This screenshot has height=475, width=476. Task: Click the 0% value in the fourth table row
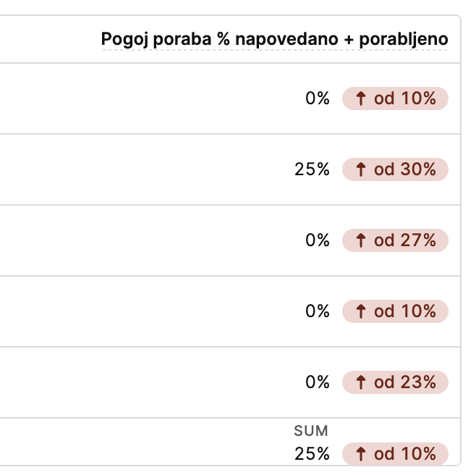click(x=318, y=311)
